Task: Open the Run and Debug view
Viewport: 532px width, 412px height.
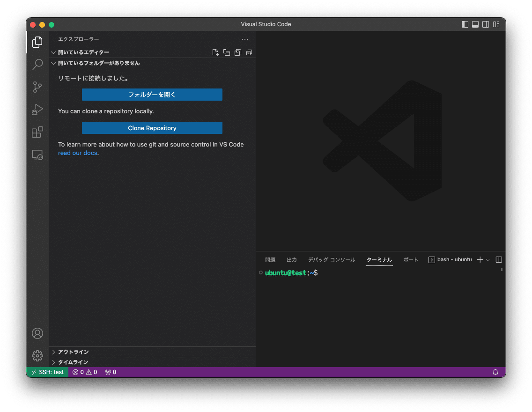Action: click(x=37, y=110)
